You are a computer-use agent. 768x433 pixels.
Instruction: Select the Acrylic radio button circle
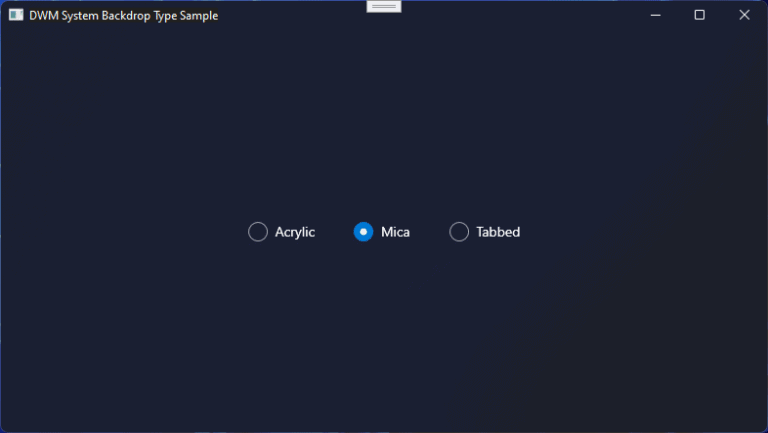coord(258,232)
